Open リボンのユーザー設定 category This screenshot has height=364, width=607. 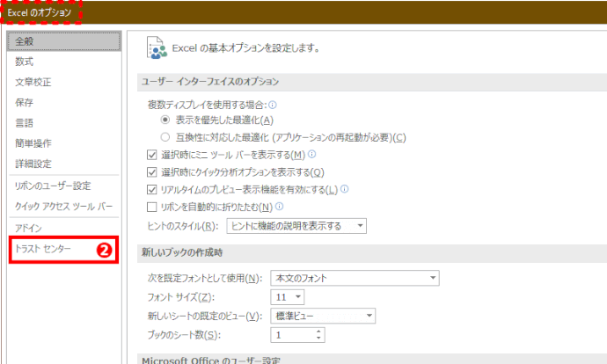coord(53,186)
